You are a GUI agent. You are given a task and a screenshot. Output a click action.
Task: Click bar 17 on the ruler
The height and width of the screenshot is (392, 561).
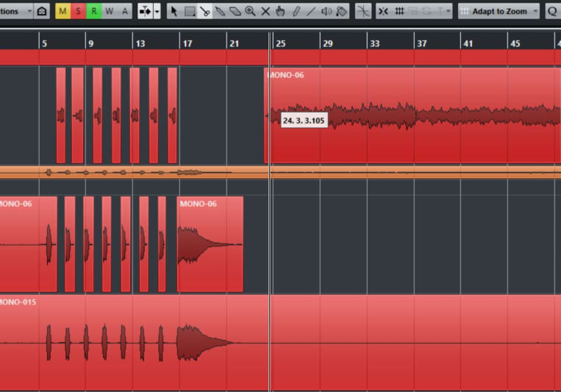pos(187,43)
